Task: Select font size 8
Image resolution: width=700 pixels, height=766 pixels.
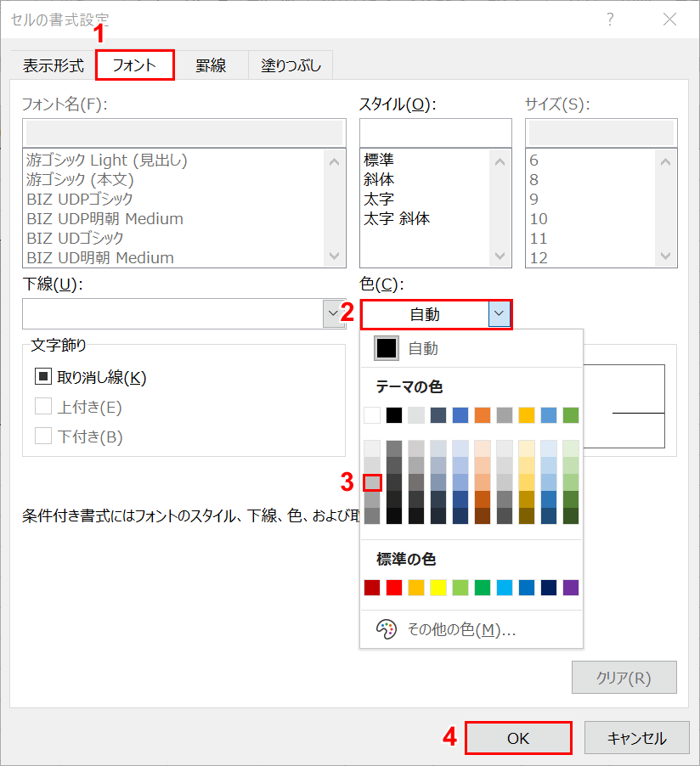Action: click(x=533, y=180)
